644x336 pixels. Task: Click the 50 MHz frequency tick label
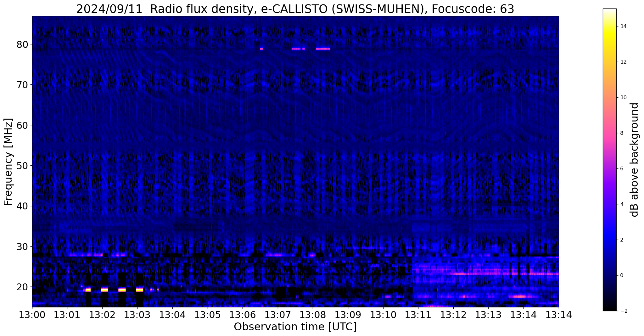click(22, 166)
